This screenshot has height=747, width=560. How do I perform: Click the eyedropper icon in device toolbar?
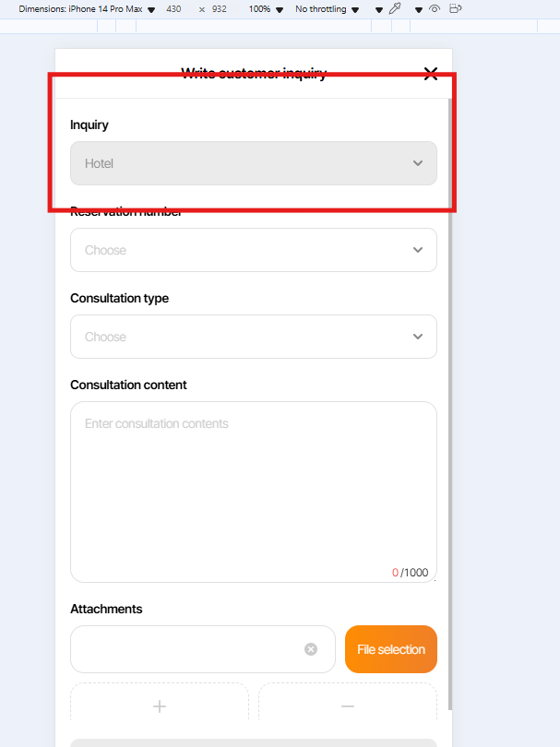pos(395,8)
